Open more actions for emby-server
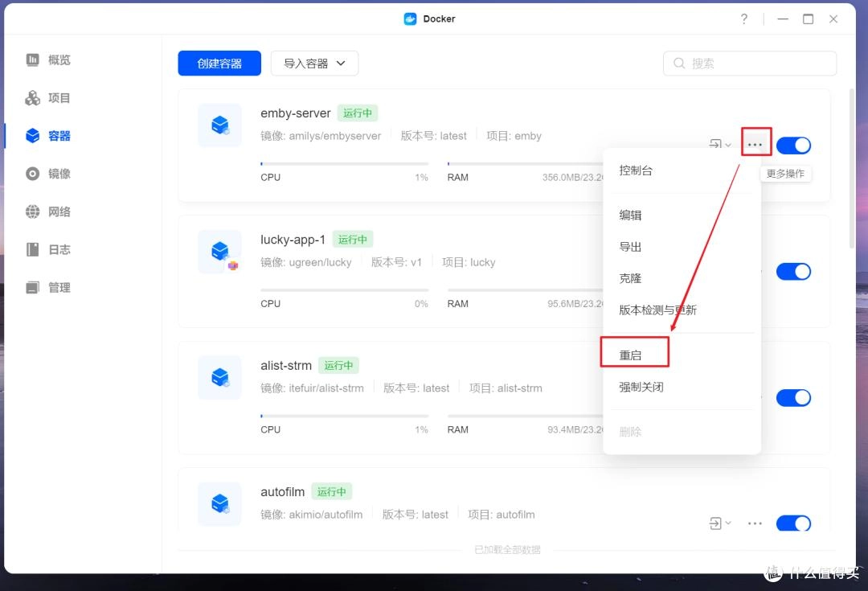Viewport: 868px width, 591px height. (755, 145)
